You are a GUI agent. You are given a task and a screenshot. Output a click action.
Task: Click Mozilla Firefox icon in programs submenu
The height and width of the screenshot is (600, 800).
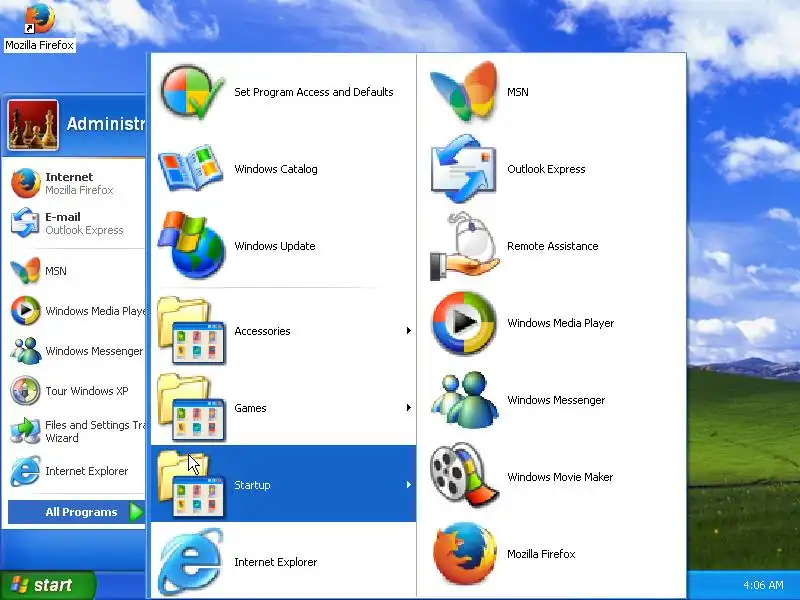click(464, 553)
